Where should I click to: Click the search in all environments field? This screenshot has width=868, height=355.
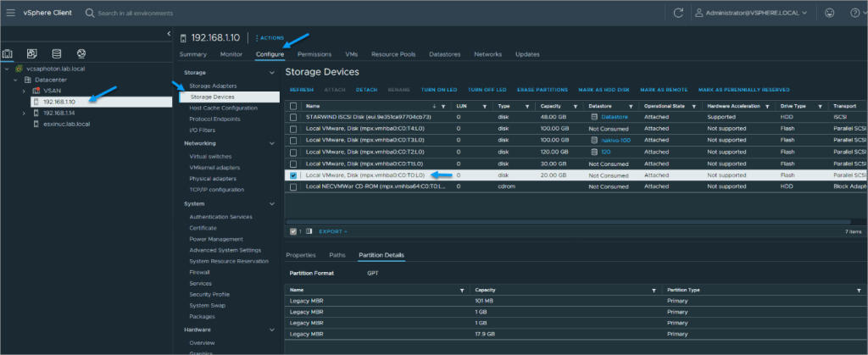pyautogui.click(x=136, y=13)
